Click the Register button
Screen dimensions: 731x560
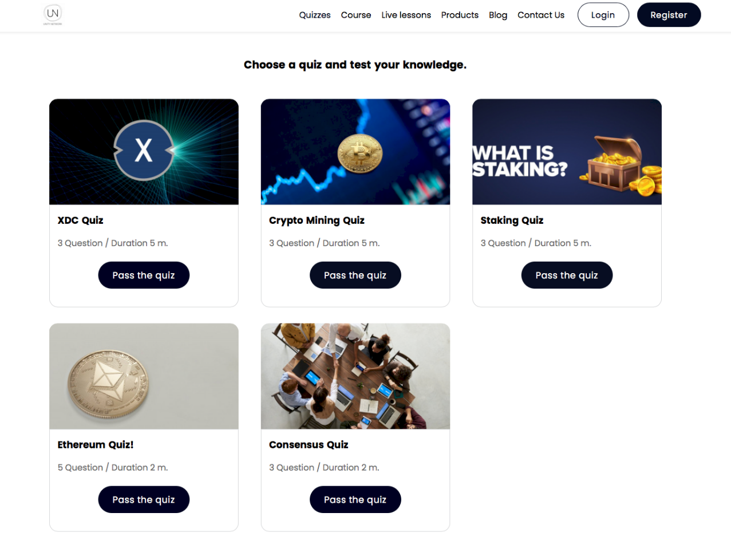668,15
